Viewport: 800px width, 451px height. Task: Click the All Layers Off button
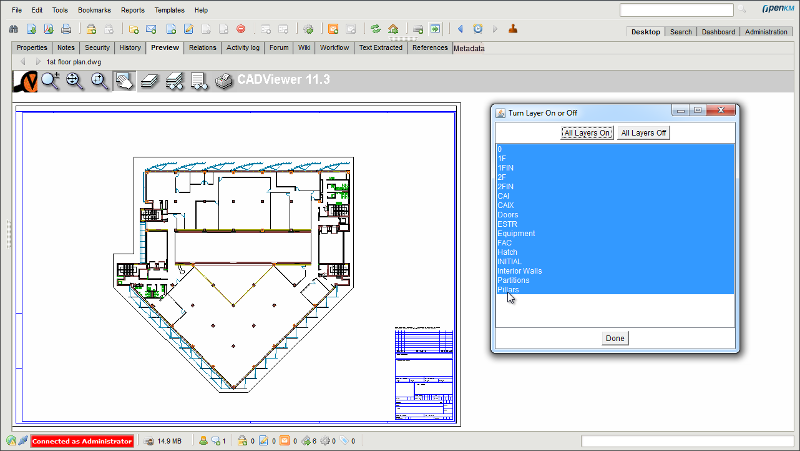click(643, 133)
